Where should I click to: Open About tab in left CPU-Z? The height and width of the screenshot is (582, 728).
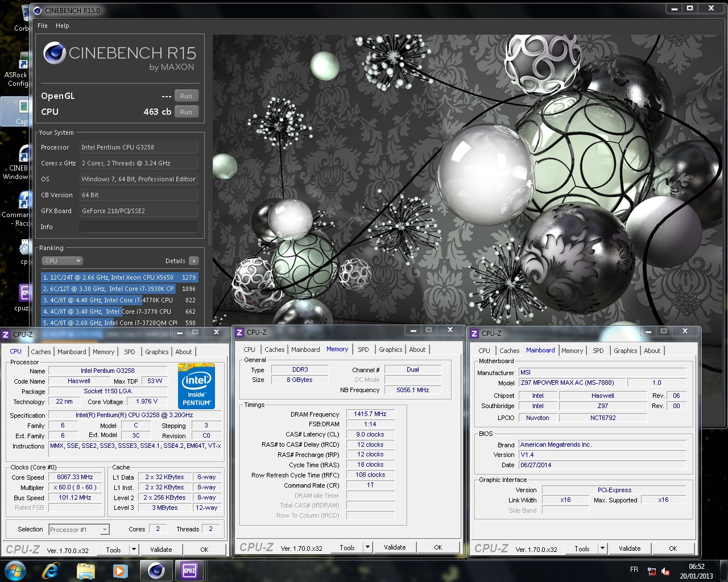[x=184, y=352]
